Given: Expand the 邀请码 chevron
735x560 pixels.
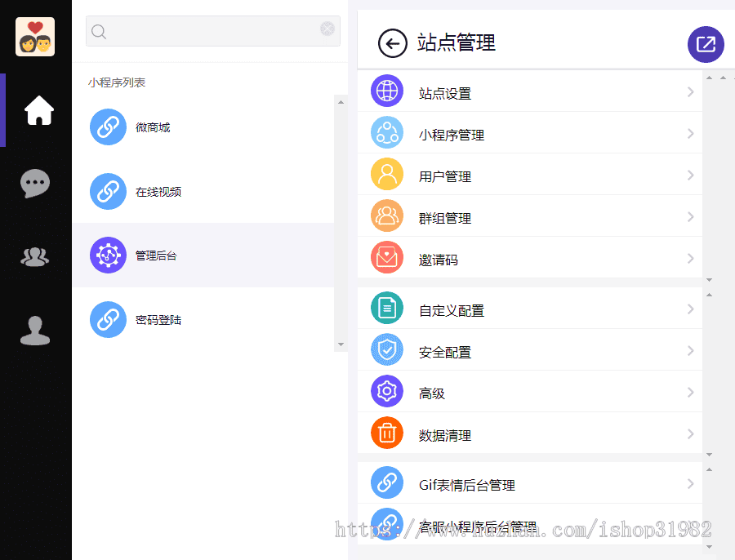Looking at the screenshot, I should pos(690,258).
